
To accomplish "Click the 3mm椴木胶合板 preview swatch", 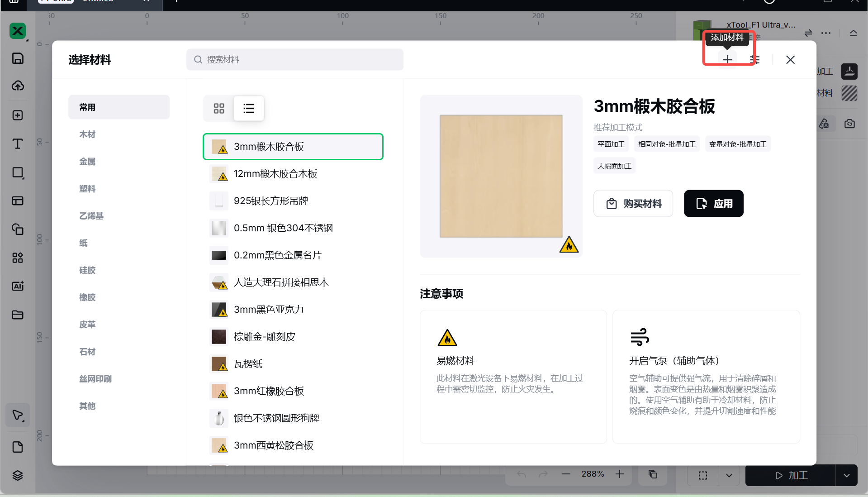I will [501, 176].
